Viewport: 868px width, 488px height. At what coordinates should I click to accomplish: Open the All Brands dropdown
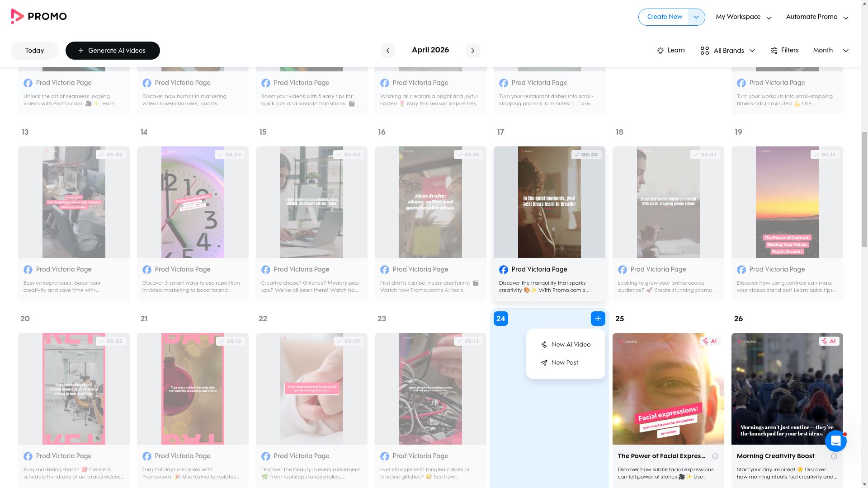727,51
